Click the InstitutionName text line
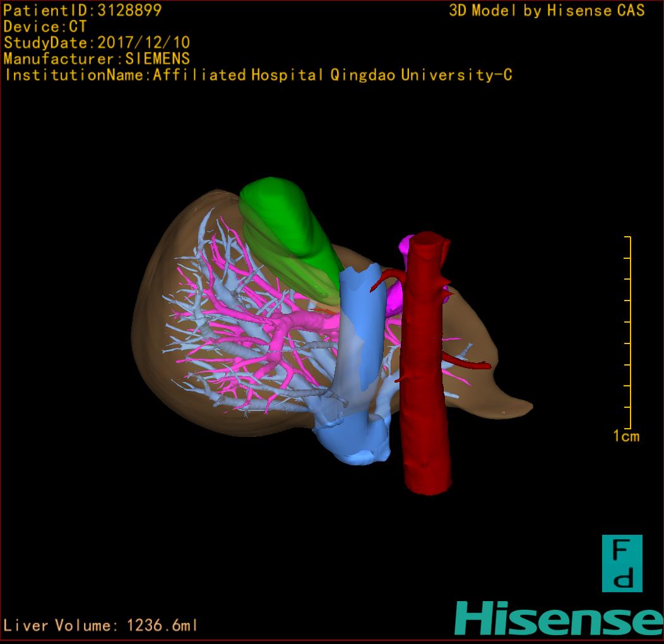This screenshot has height=644, width=664. tap(258, 75)
